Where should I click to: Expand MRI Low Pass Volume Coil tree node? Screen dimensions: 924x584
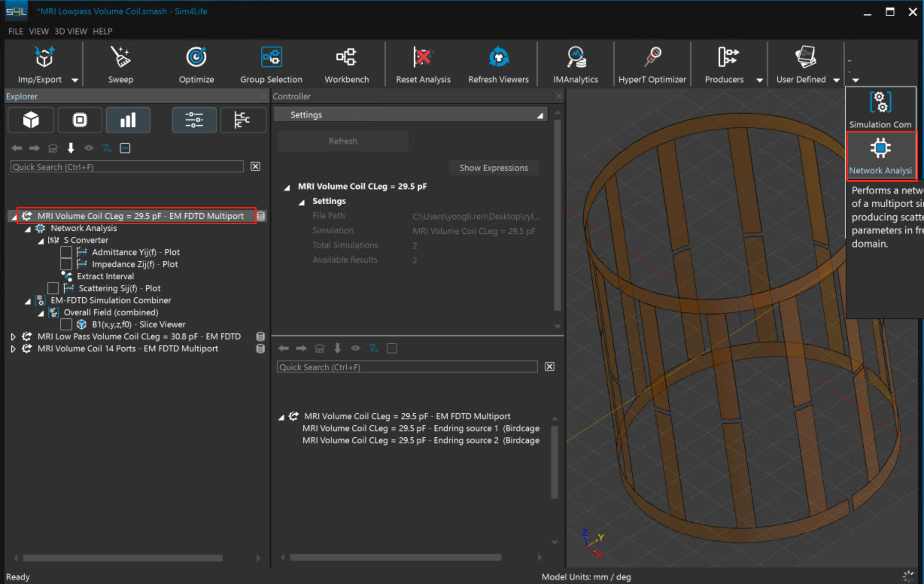(13, 336)
